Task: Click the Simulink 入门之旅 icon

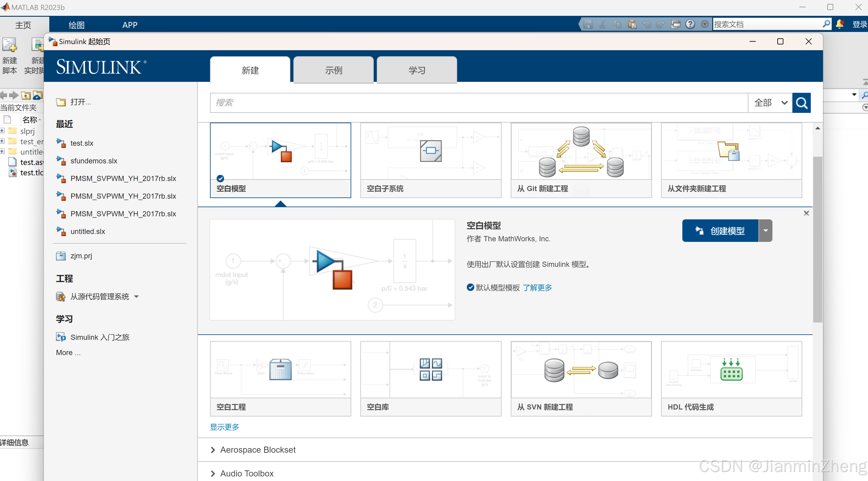Action: click(61, 337)
